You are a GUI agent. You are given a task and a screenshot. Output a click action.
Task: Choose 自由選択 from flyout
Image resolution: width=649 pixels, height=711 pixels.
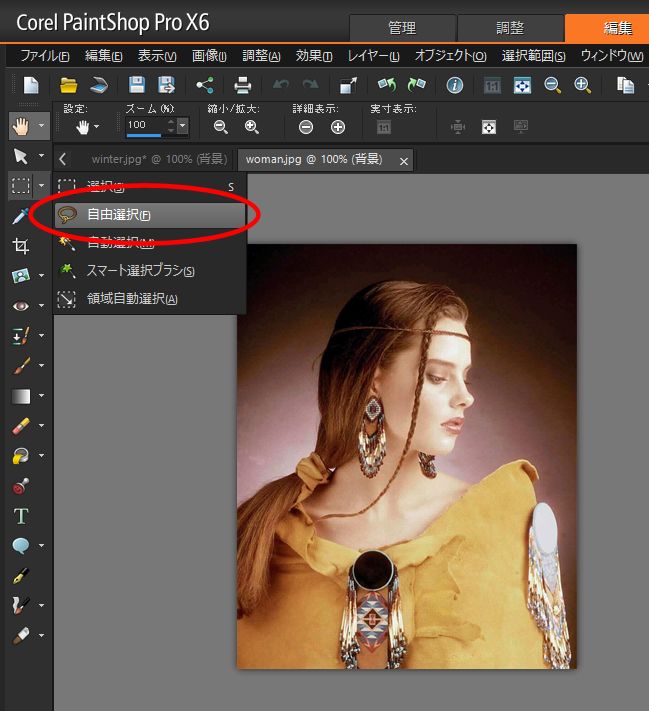tap(151, 214)
